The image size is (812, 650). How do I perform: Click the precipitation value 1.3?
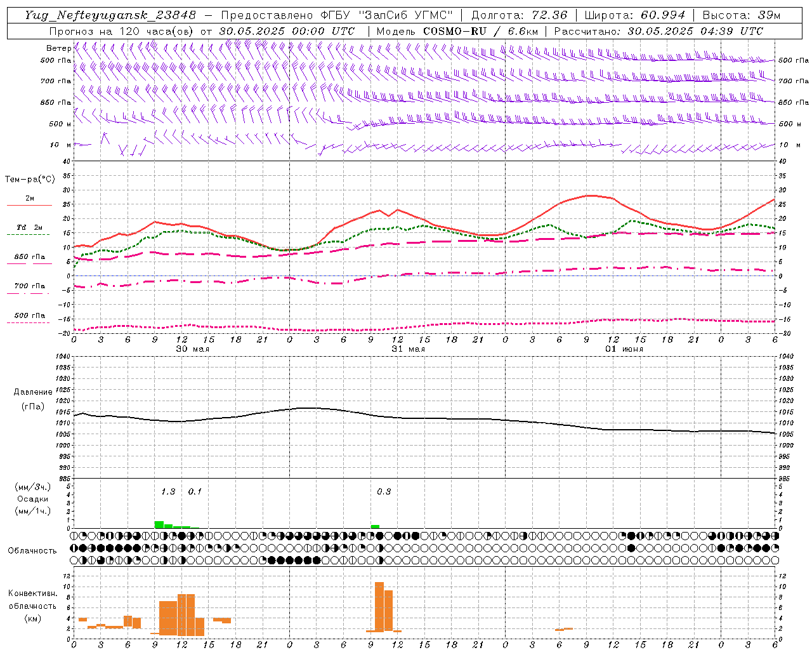(168, 491)
